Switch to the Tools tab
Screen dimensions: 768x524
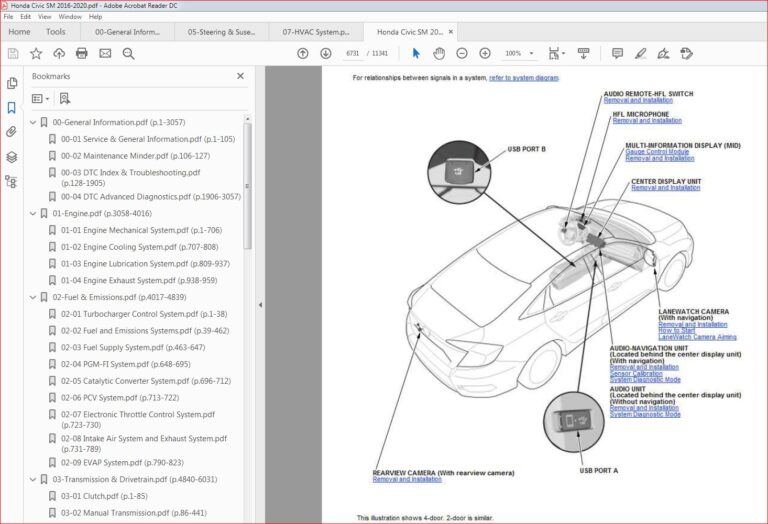pyautogui.click(x=55, y=32)
